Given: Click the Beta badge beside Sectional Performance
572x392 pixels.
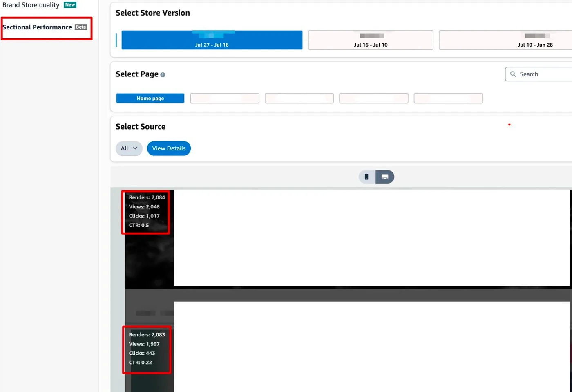Looking at the screenshot, I should coord(81,27).
